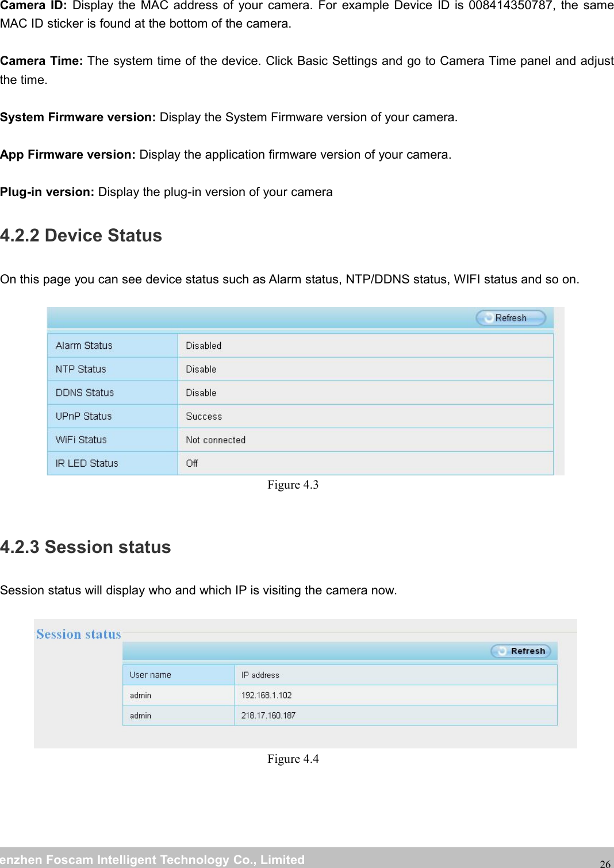This screenshot has height=868, width=614.
Task: Click the '4.2.2 Device Status' heading
Action: [81, 236]
